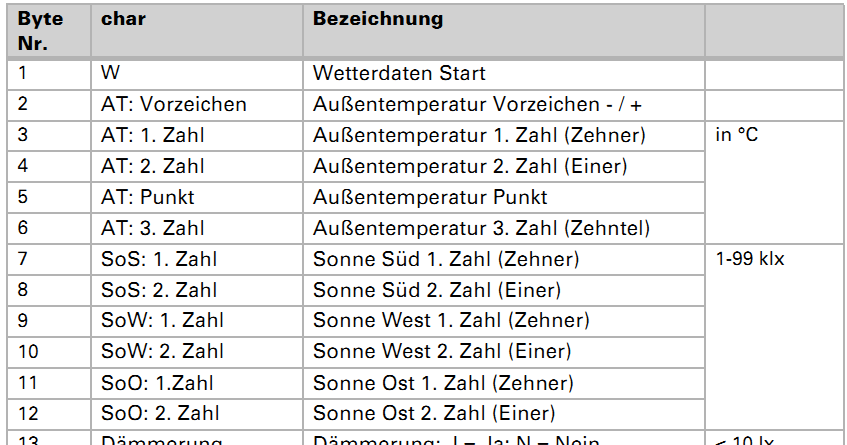Click 'Sonne Ost 2. Zahl (Einer)' text
Image resolution: width=847 pixels, height=445 pixels.
(x=434, y=413)
